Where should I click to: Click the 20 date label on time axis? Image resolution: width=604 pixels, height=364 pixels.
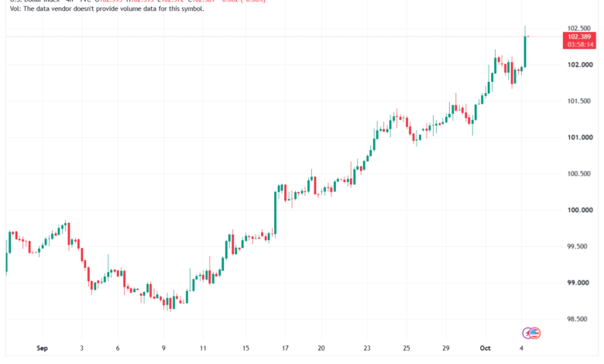tap(321, 348)
